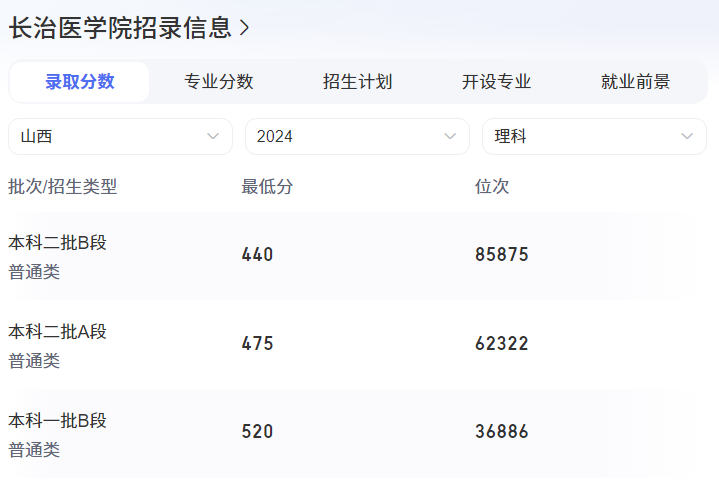Image resolution: width=719 pixels, height=495 pixels.
Task: Click the down arrow in the 2024 selector
Action: click(450, 137)
